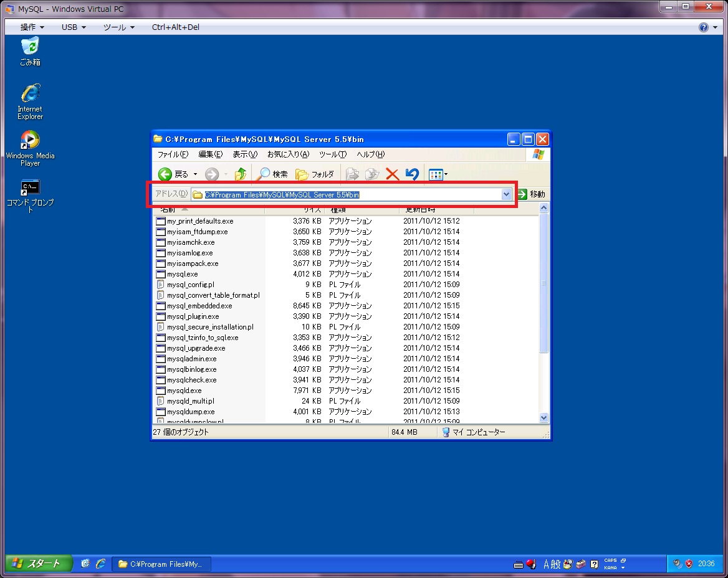The width and height of the screenshot is (728, 578).
Task: Expand the language bar options arrow
Action: tap(623, 568)
